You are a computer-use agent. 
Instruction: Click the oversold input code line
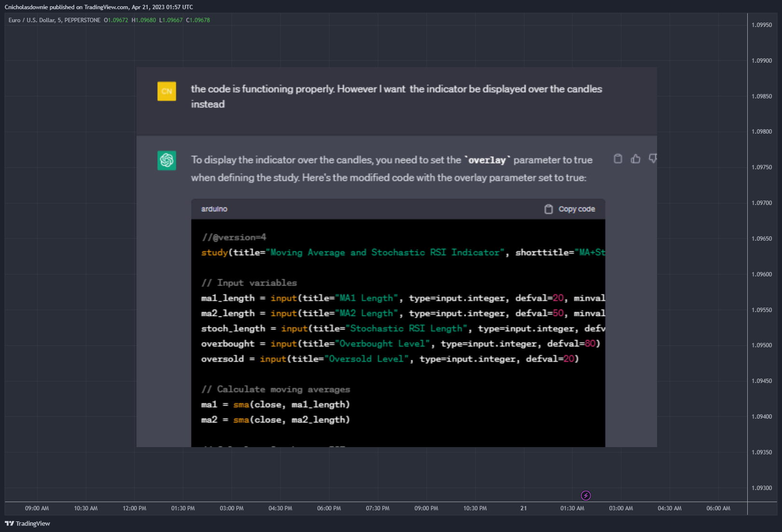(390, 359)
